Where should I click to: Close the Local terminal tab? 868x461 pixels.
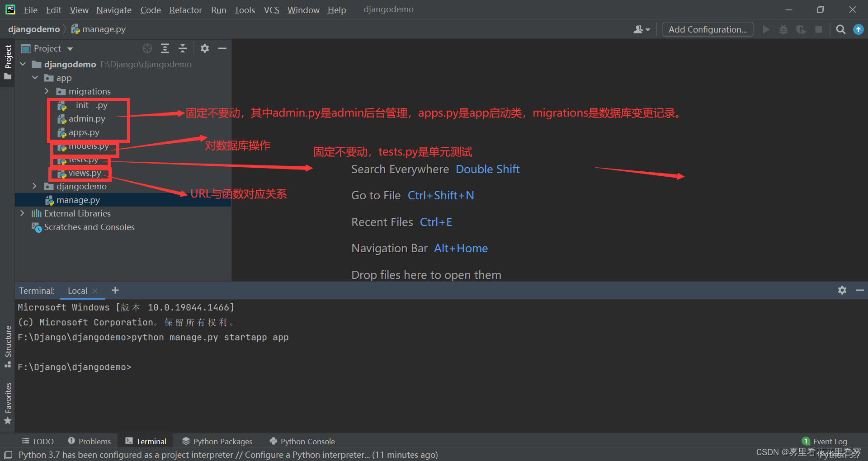click(95, 291)
